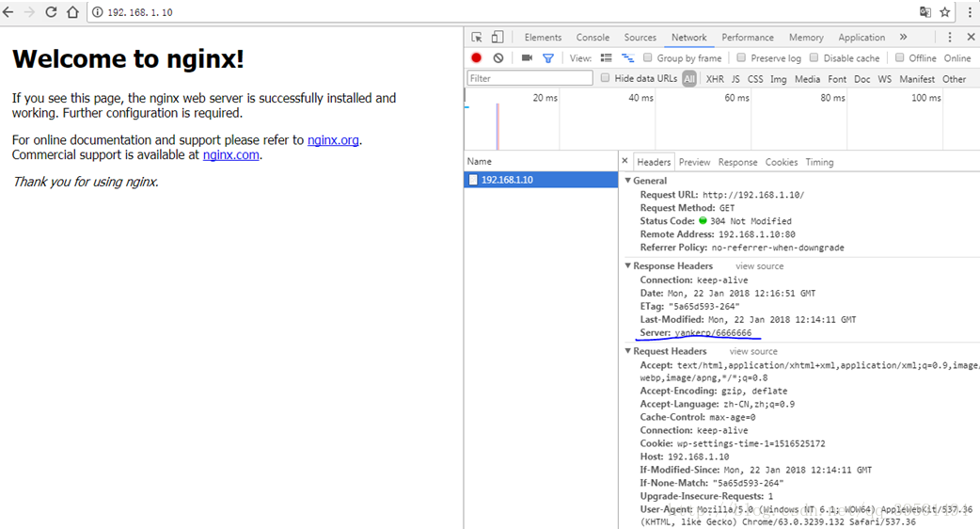Check the Disable cache option

815,58
